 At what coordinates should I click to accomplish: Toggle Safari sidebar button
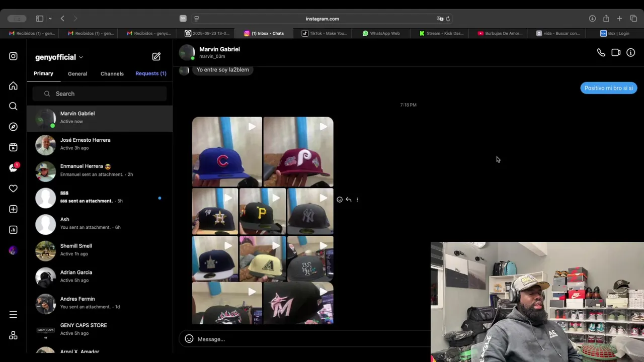pos(39,19)
